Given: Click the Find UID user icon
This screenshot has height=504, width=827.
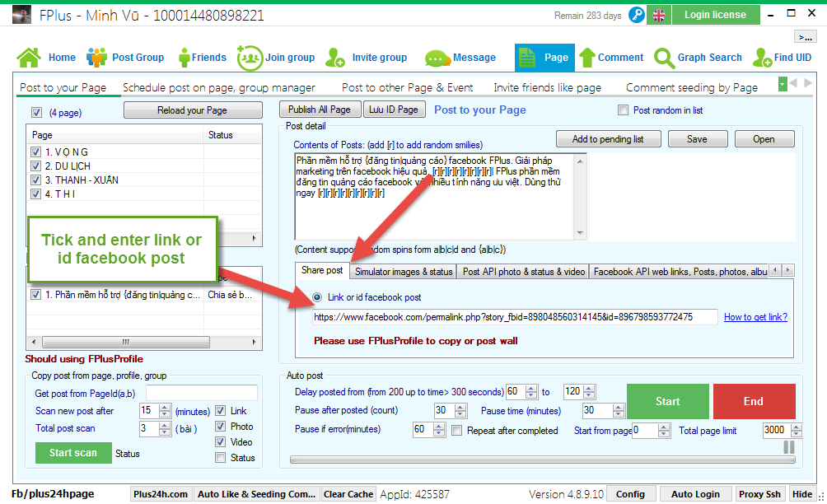Looking at the screenshot, I should [x=762, y=58].
